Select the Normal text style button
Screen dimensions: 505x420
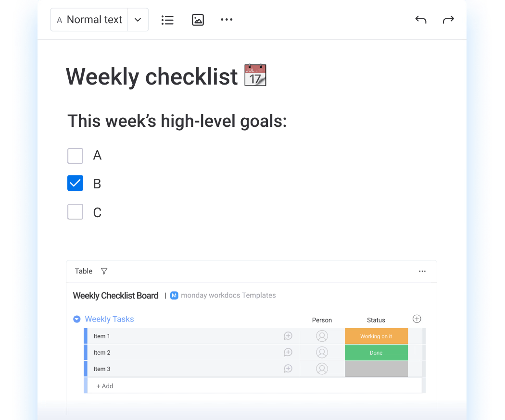(x=89, y=20)
